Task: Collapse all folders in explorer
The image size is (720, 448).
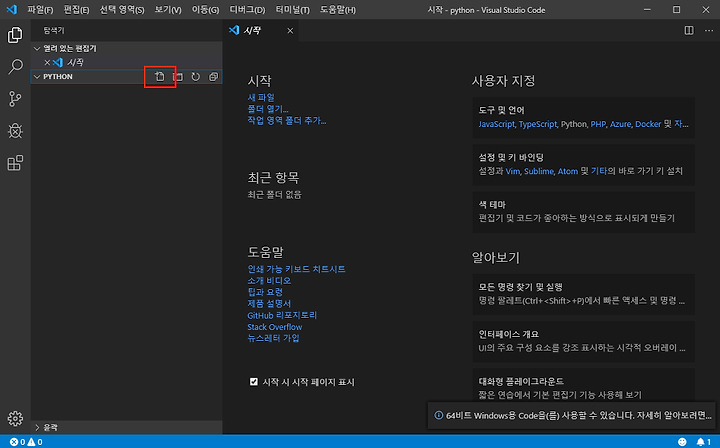Action: (x=214, y=77)
